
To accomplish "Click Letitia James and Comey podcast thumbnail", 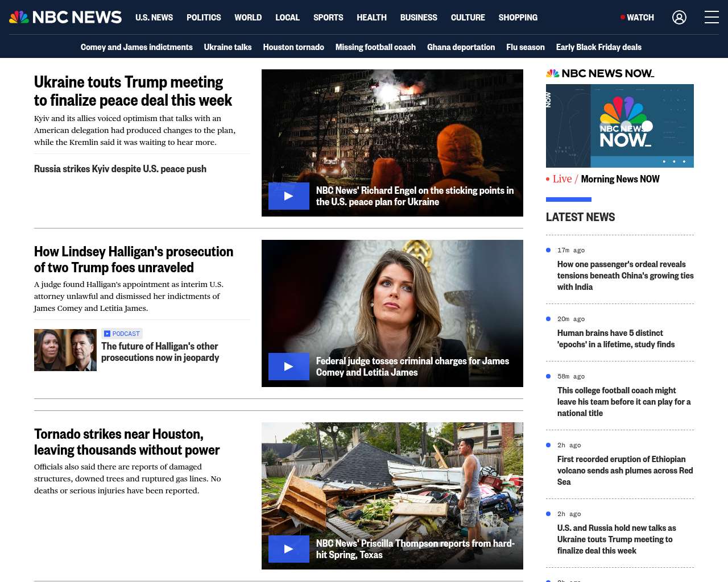I will 65,350.
